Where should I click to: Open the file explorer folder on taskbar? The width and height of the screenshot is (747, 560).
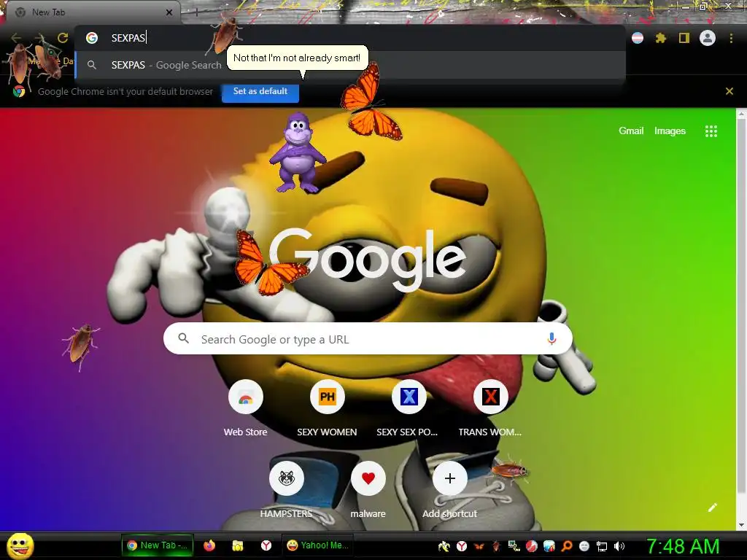[238, 545]
